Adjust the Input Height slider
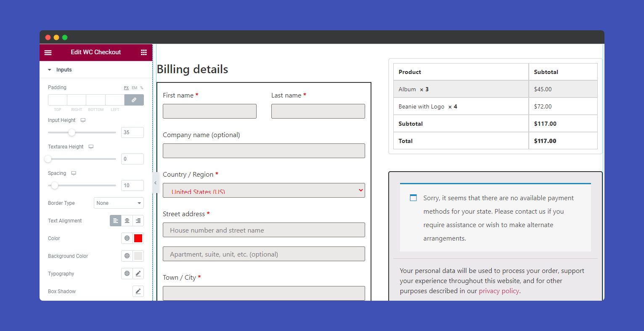 [x=72, y=132]
